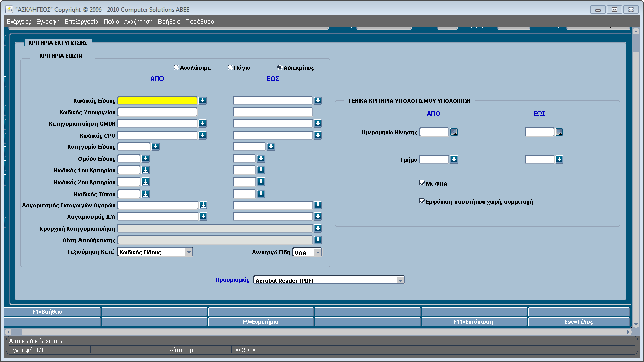Open lookup for Κατηγοριοποίηση GMDN ΑΠΟ
The height and width of the screenshot is (362, 644).
(x=202, y=123)
